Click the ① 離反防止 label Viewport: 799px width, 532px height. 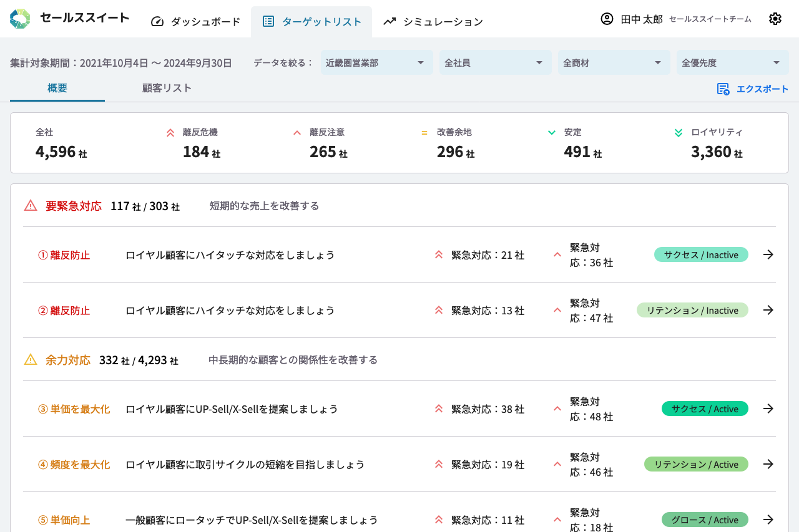tap(64, 255)
